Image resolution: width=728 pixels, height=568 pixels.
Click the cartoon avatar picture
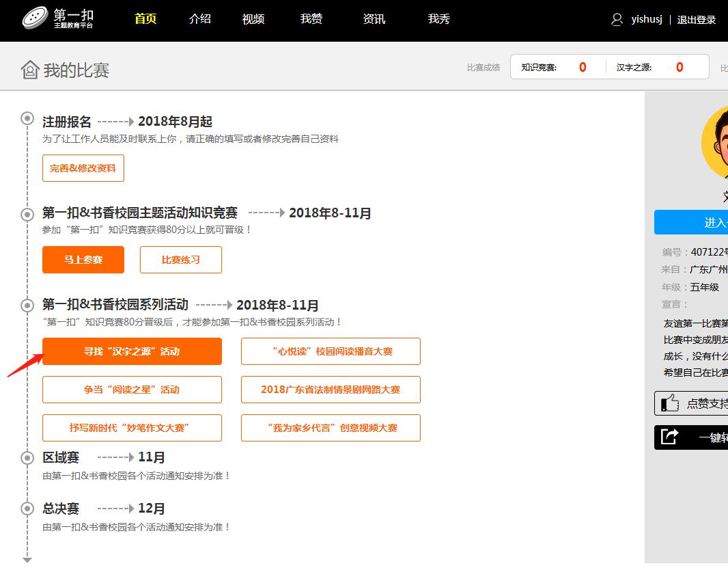click(x=715, y=144)
